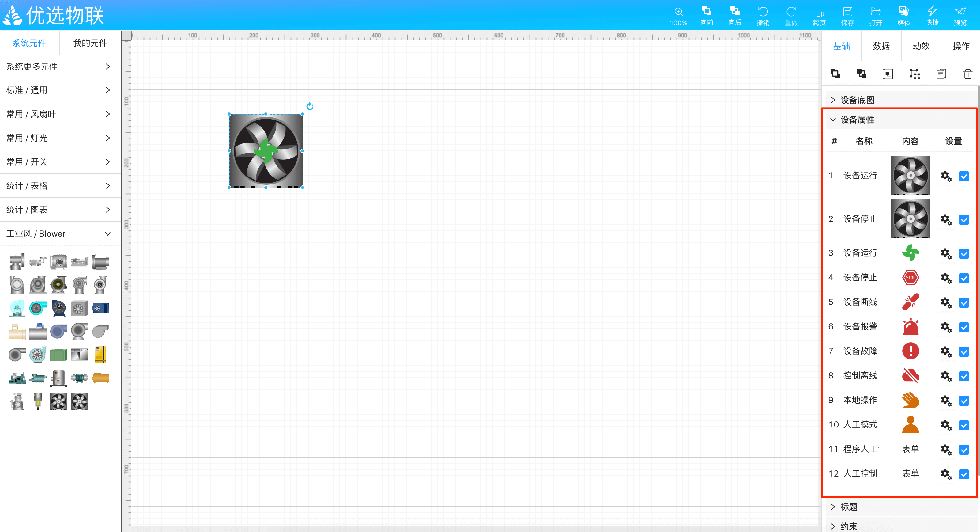Toggle the checkbox for row 3 设备运行
This screenshot has height=532, width=980.
964,254
